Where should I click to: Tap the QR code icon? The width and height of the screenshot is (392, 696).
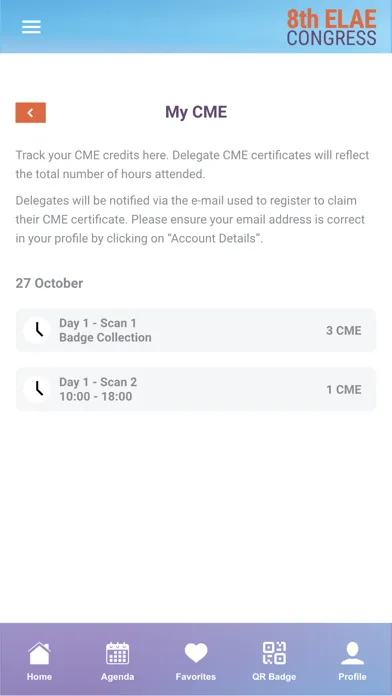click(274, 653)
